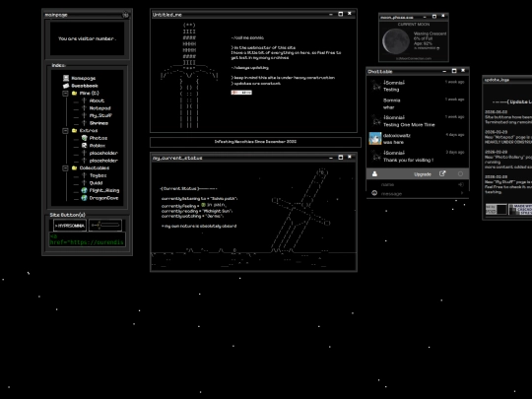532x399 pixels.
Task: Click the first badge at bottom of update_logs
Action: click(496, 209)
